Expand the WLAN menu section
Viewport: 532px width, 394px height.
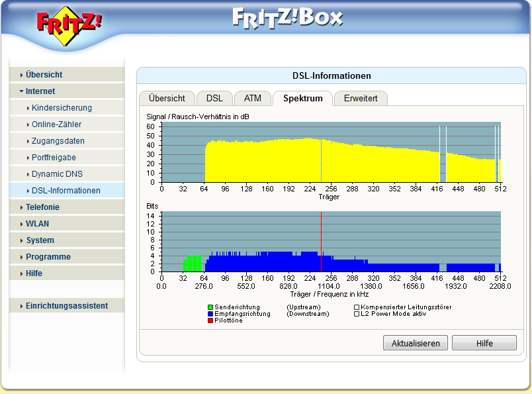coord(37,224)
